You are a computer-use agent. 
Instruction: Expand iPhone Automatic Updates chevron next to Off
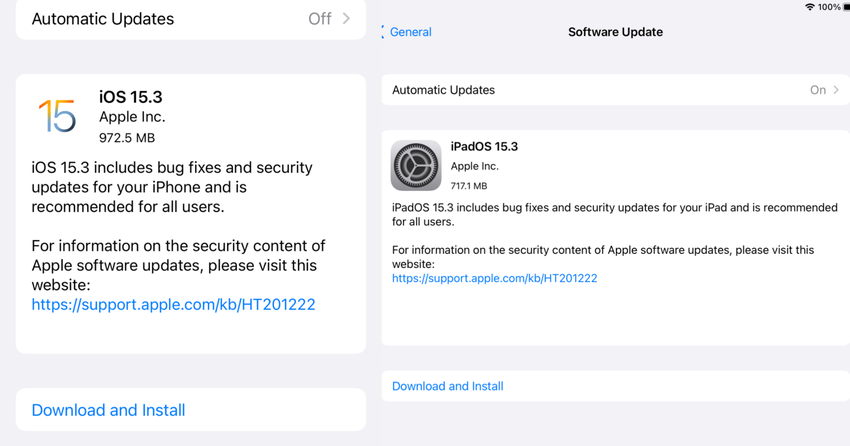coord(347,18)
